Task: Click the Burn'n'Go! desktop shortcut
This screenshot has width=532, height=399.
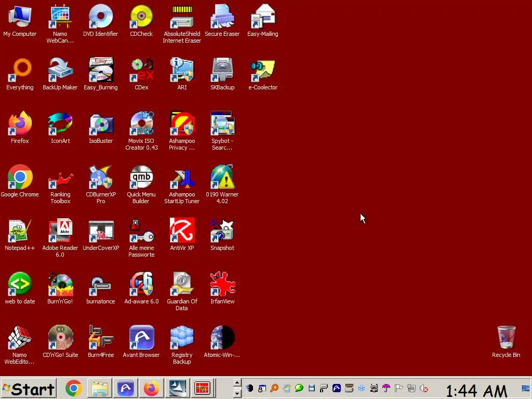Action: coord(60,288)
